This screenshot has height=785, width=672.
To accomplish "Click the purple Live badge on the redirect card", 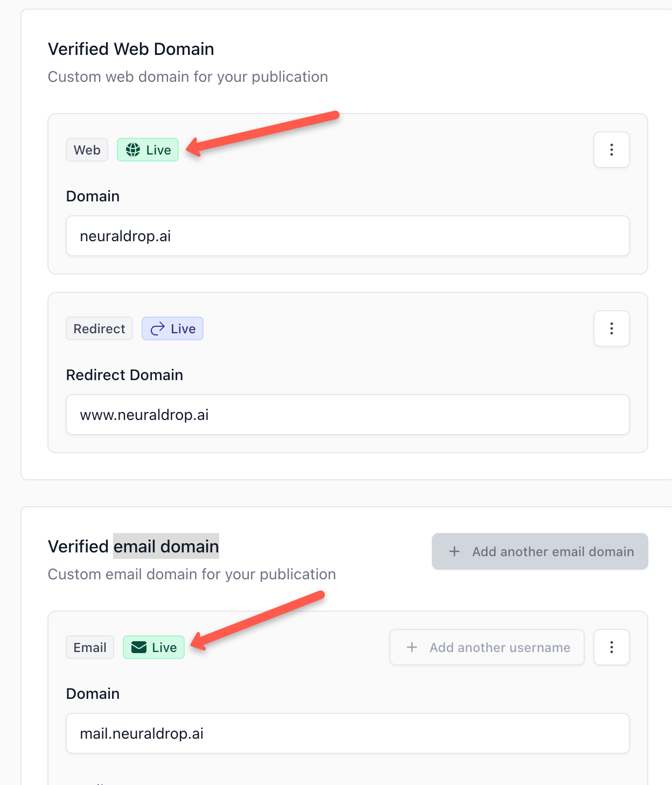I will [172, 328].
